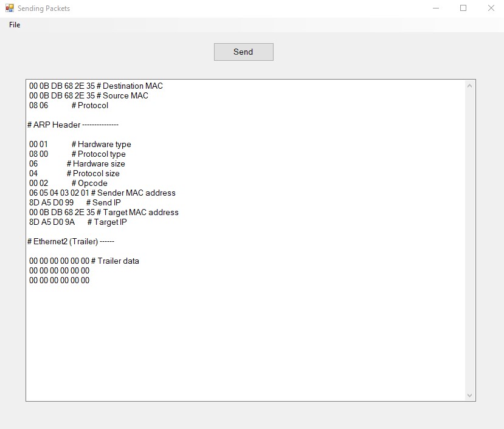Click the '08 06 # Protocol' line

click(69, 105)
